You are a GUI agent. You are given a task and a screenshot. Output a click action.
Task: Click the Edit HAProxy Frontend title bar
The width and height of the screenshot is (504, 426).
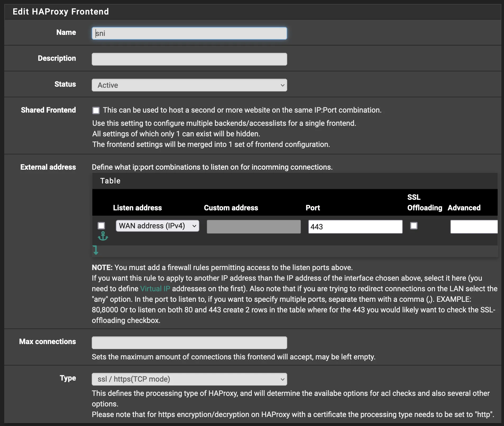(x=61, y=11)
